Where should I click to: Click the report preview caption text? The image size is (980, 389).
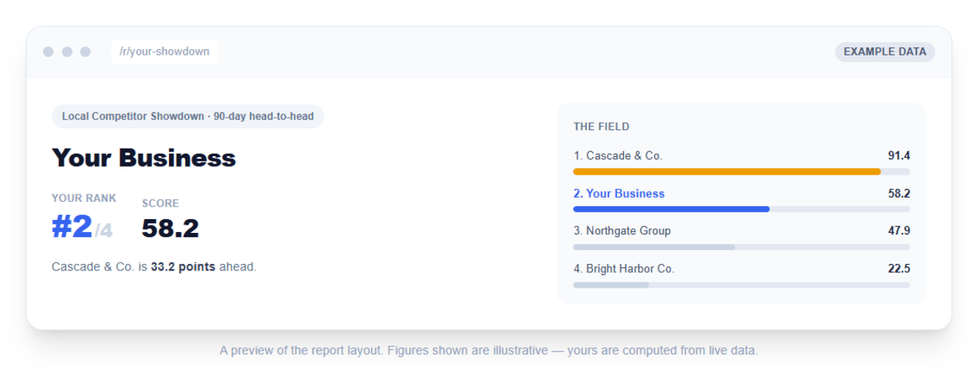point(488,351)
